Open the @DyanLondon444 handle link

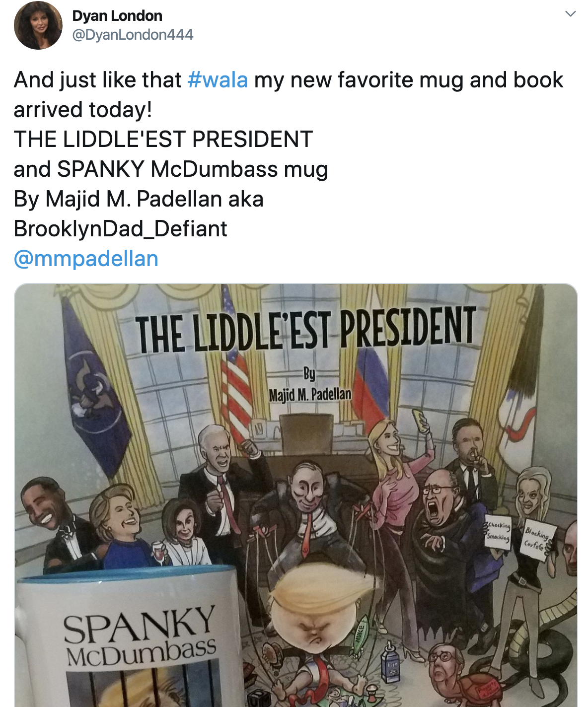133,35
